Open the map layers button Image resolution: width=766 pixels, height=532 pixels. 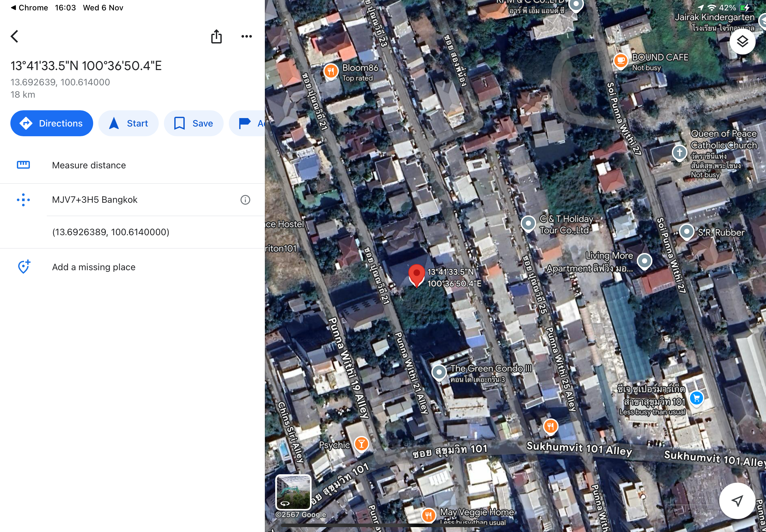click(x=742, y=42)
